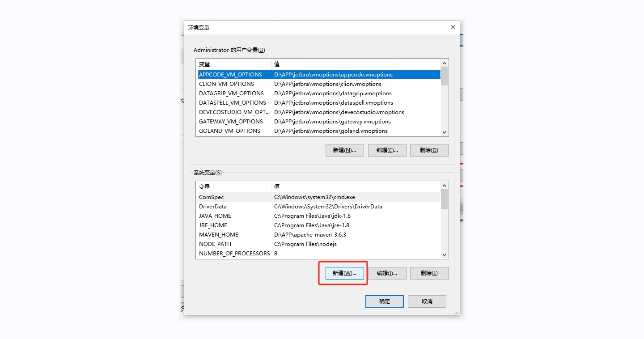Click 变量 column header in user variables
Viewport: 644px width, 339px height.
233,64
